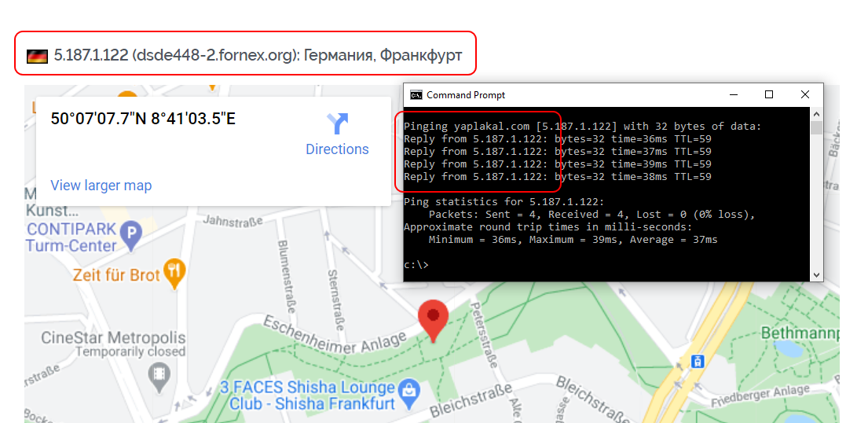Click the reply line with time=38ms
Viewport: 868px width, 423px height.
point(558,177)
